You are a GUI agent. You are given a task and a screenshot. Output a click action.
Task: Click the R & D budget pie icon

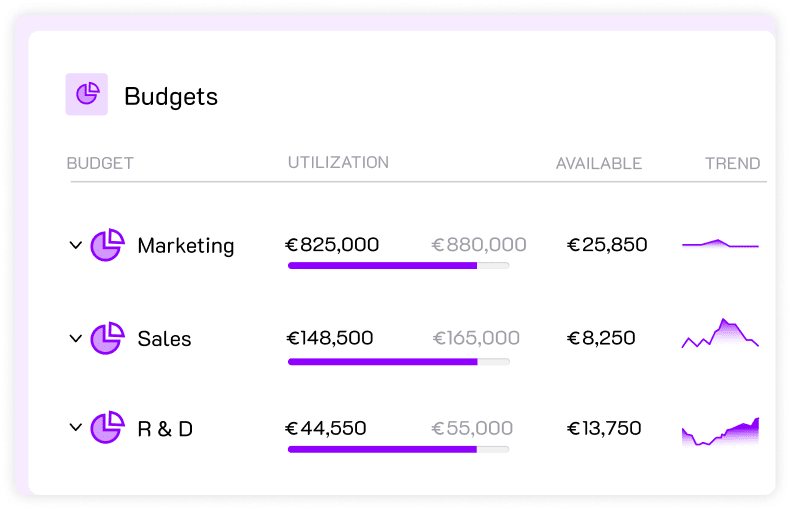point(107,428)
